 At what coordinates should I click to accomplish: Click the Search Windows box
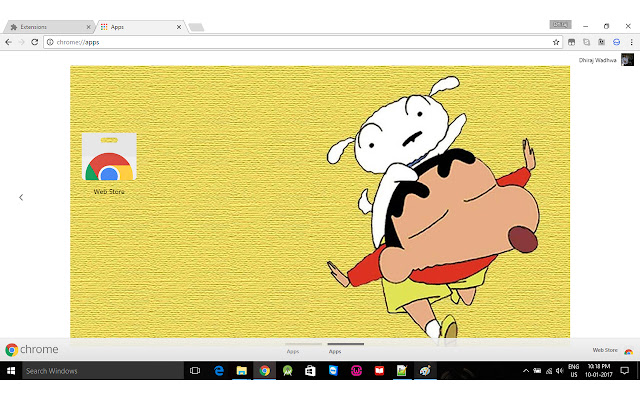click(x=100, y=371)
